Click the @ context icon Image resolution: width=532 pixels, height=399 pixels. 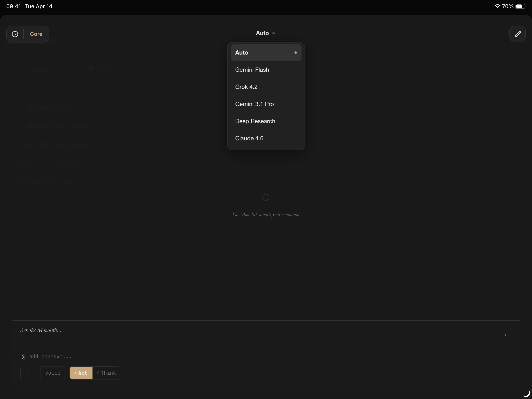24,357
